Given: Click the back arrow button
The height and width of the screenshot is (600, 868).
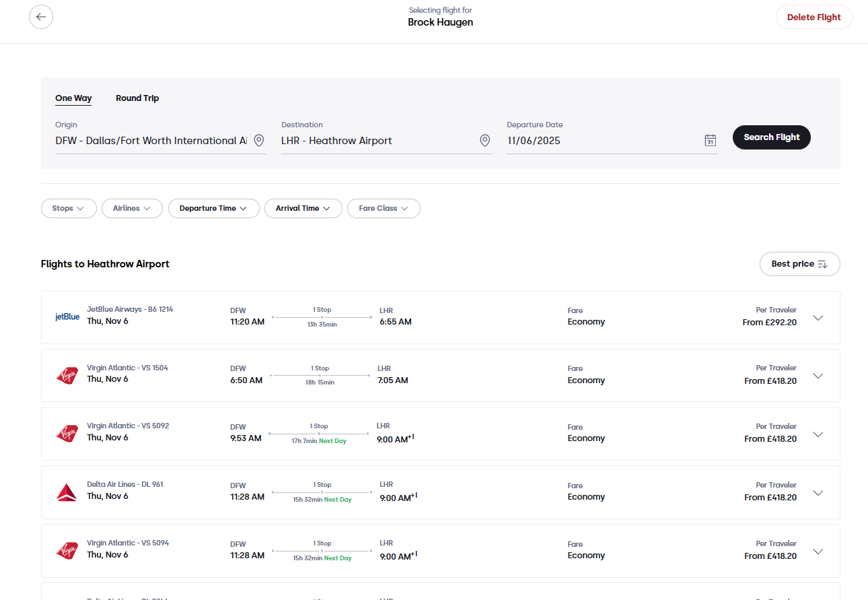Looking at the screenshot, I should [41, 17].
